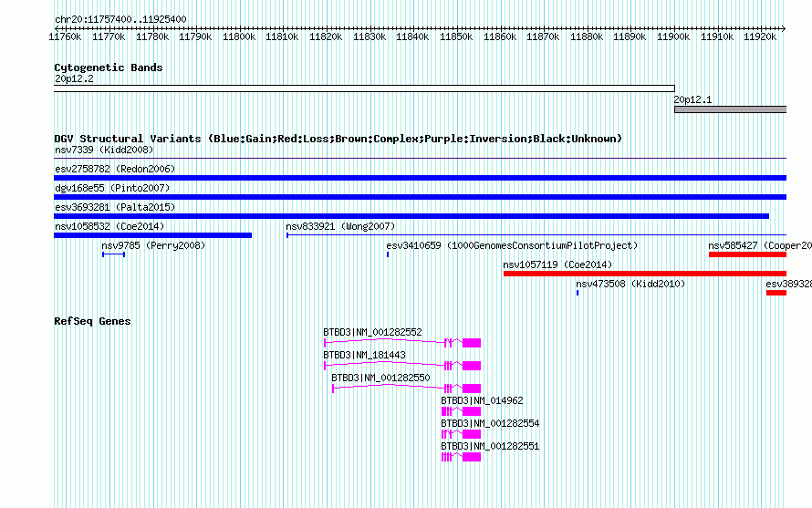The width and height of the screenshot is (812, 508).
Task: Open variant dgv168e55 (Pinto2007) label
Action: (x=112, y=188)
